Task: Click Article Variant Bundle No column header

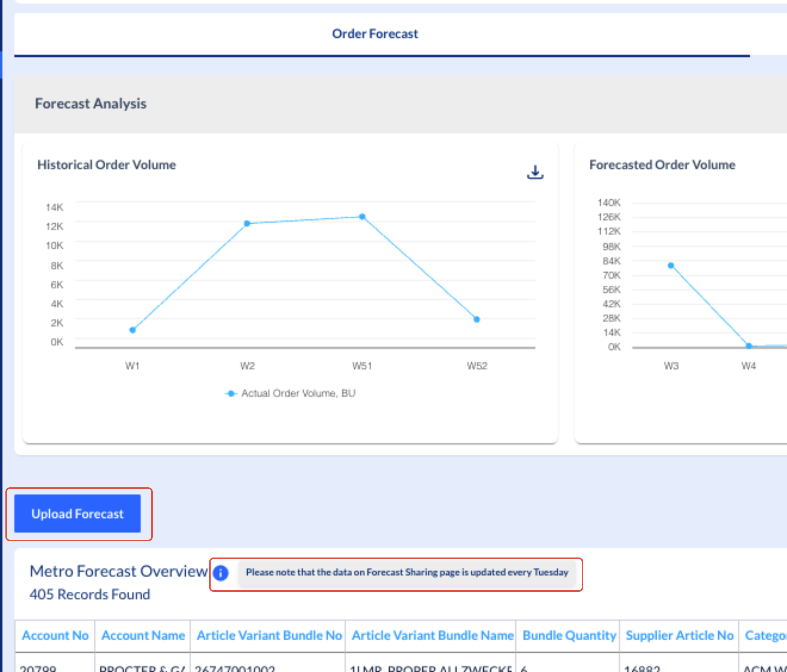Action: point(269,635)
